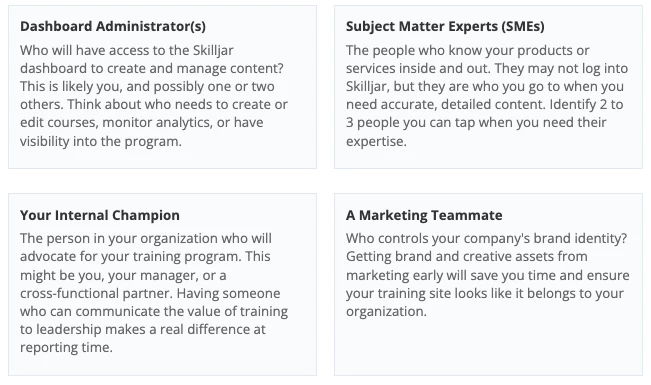This screenshot has width=651, height=385.
Task: Click 'visibility into the program' text
Action: [x=100, y=142]
